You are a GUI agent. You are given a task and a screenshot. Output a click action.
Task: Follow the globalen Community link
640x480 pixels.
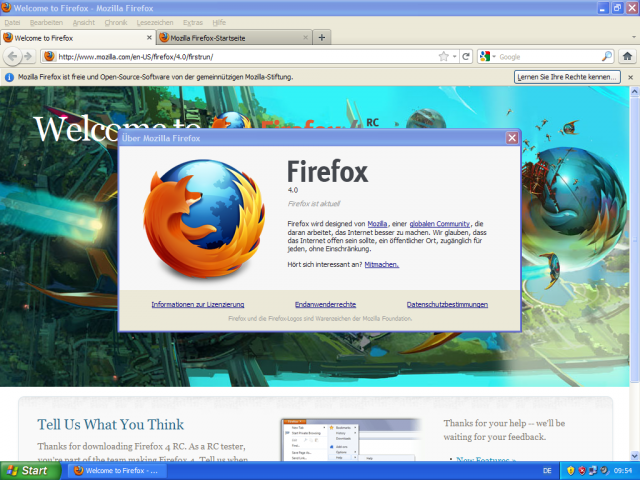tap(440, 224)
